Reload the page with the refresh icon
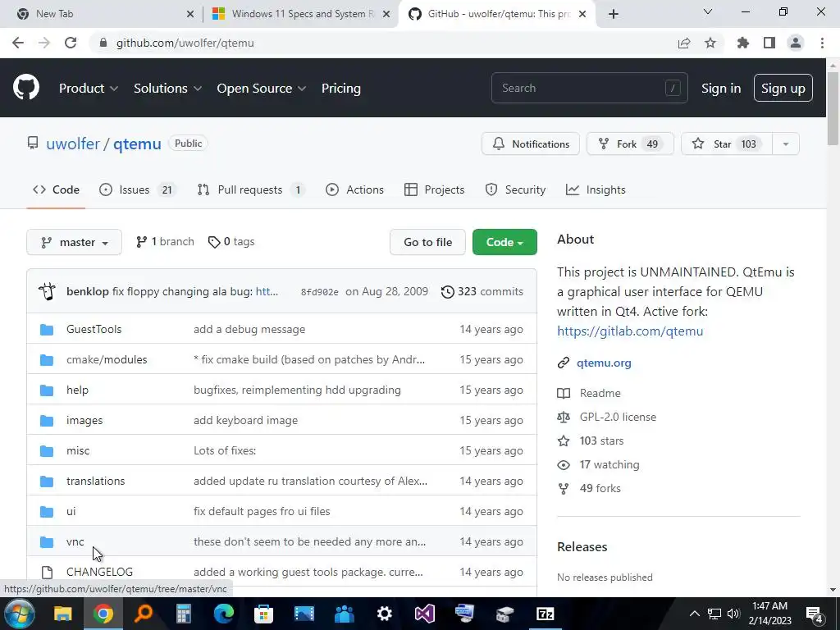Viewport: 840px width, 630px height. [x=71, y=43]
